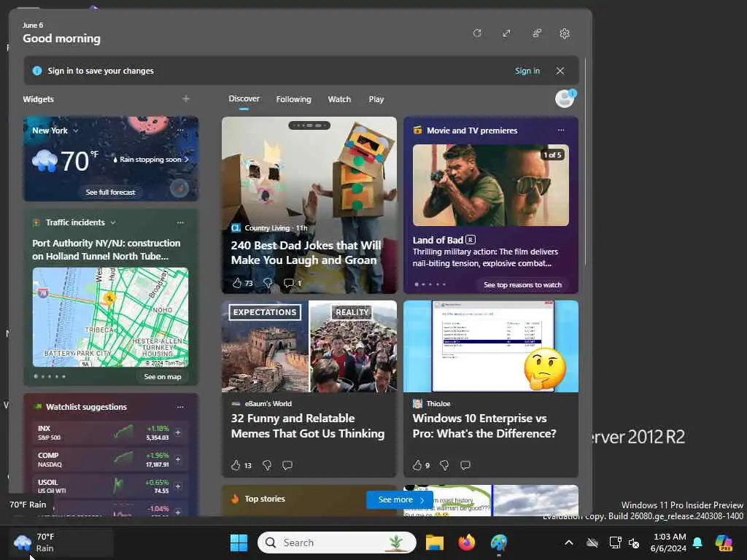Open the Play tab
This screenshot has height=560, width=747.
click(376, 99)
